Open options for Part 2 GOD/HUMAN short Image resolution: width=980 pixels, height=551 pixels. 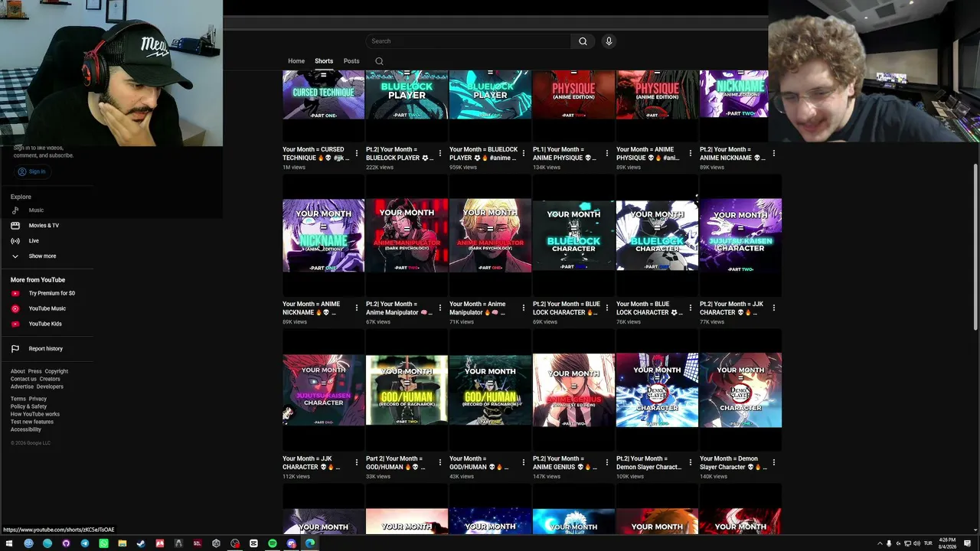pyautogui.click(x=440, y=463)
